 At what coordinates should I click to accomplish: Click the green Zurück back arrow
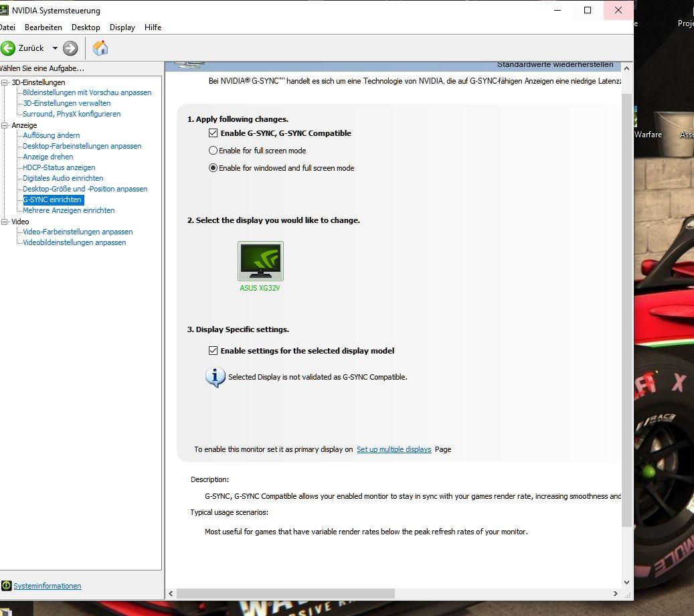point(8,48)
